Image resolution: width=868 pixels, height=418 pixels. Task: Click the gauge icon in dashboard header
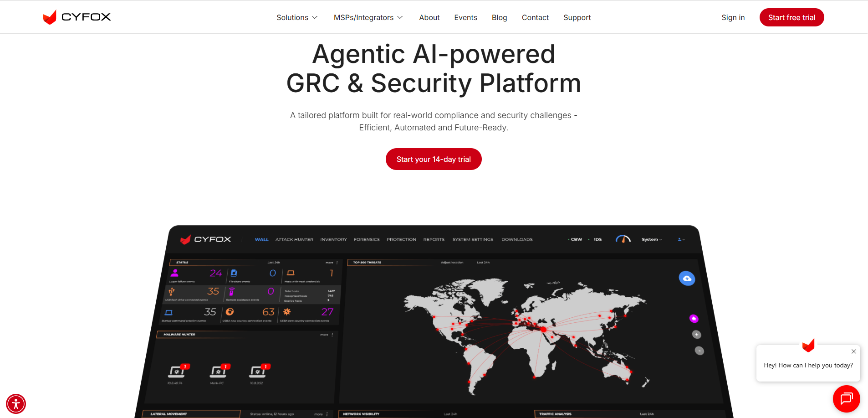pyautogui.click(x=623, y=239)
